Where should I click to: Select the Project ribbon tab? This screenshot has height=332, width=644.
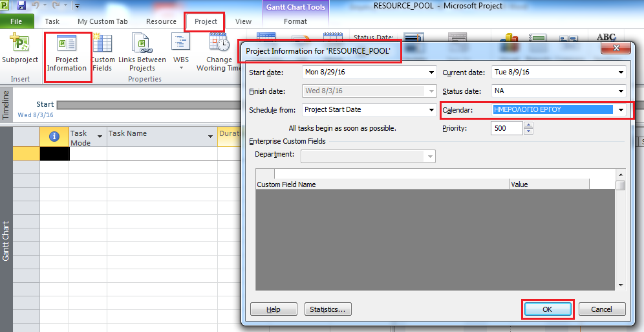[x=206, y=21]
